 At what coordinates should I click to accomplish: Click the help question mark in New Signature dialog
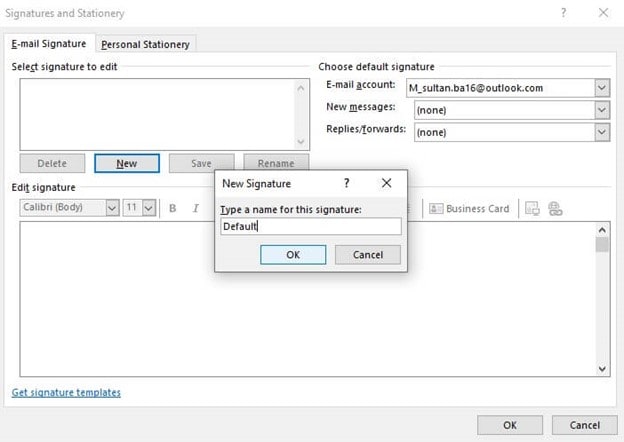[x=347, y=184]
